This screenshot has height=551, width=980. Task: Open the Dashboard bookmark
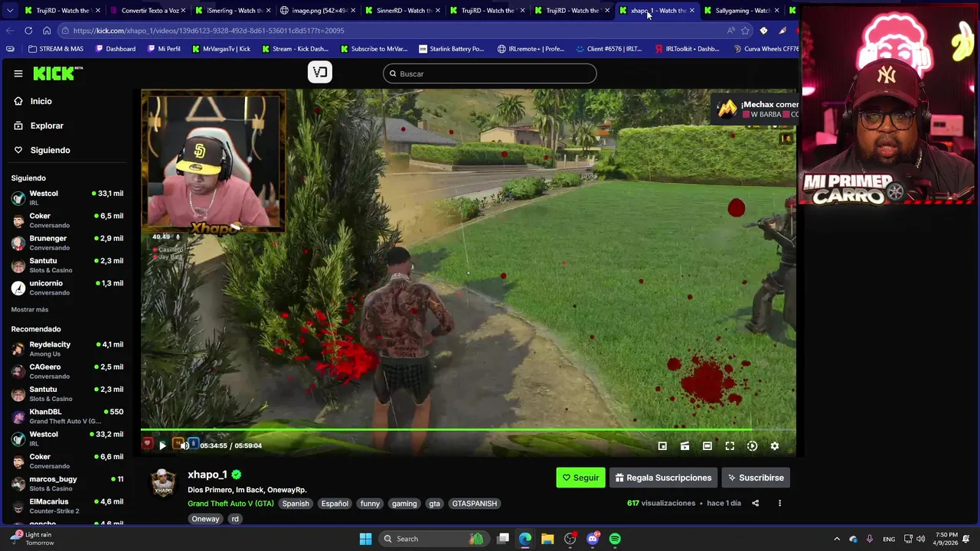[116, 49]
